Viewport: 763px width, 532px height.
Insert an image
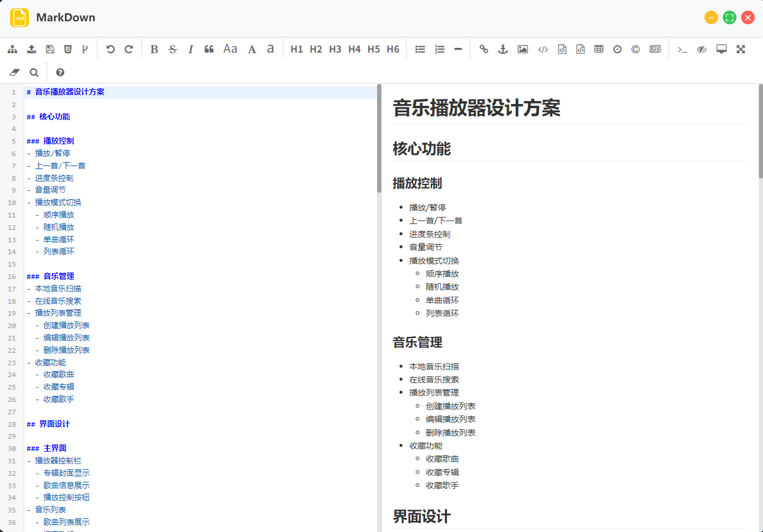pyautogui.click(x=522, y=50)
